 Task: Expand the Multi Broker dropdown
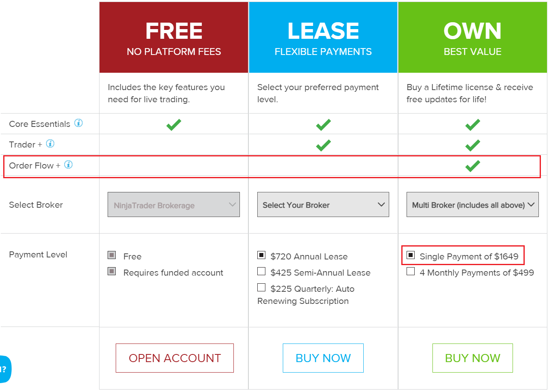[473, 205]
